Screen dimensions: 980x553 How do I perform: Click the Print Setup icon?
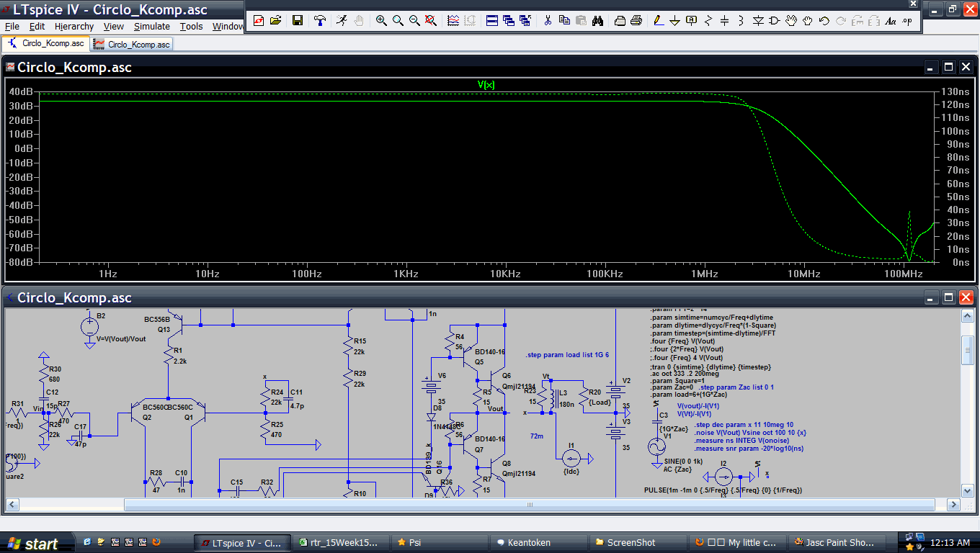coord(620,21)
